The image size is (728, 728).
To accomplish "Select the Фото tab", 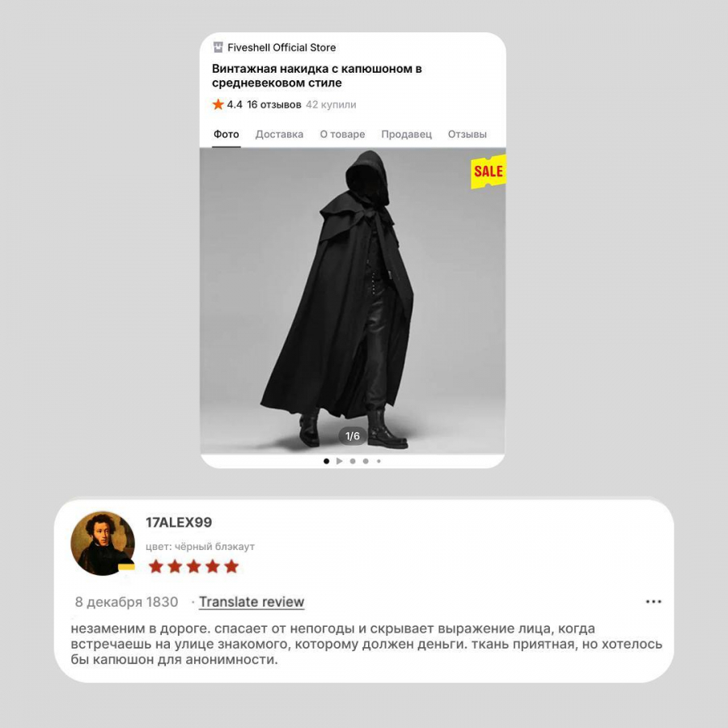I will pos(226,134).
